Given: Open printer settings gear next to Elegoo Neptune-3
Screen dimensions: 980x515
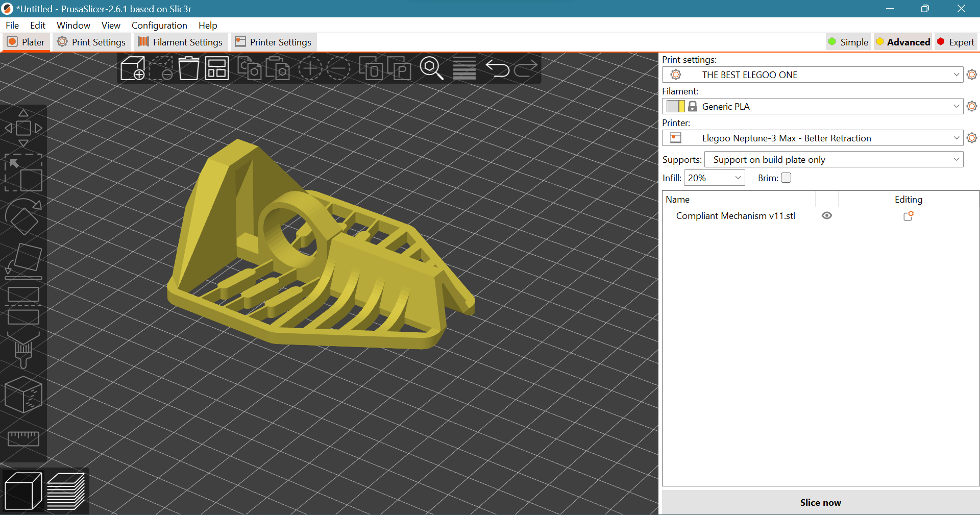Looking at the screenshot, I should [971, 138].
